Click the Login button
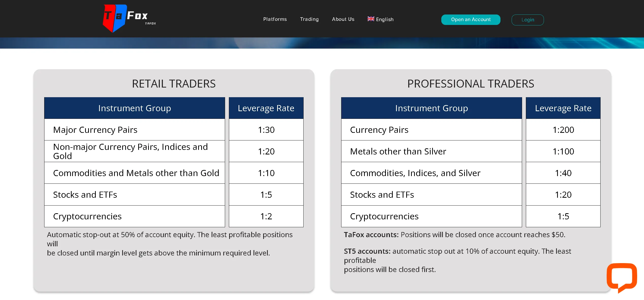The image size is (644, 300). [x=527, y=20]
